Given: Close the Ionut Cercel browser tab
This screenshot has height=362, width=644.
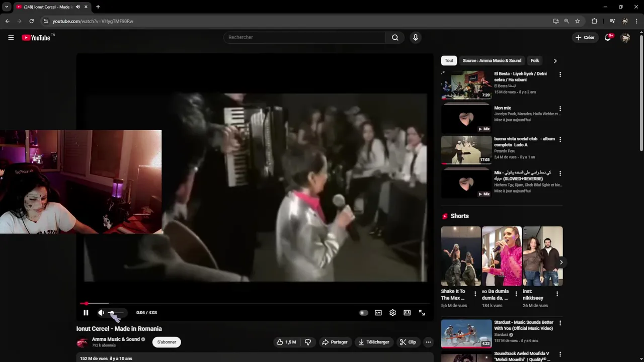Looking at the screenshot, I should pyautogui.click(x=86, y=7).
